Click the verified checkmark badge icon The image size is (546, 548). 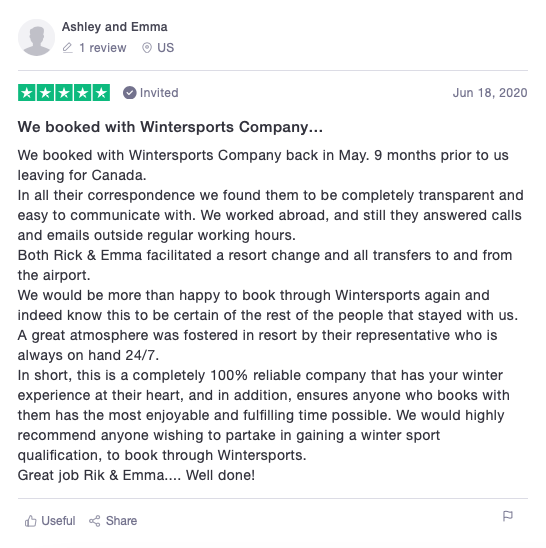coord(129,93)
